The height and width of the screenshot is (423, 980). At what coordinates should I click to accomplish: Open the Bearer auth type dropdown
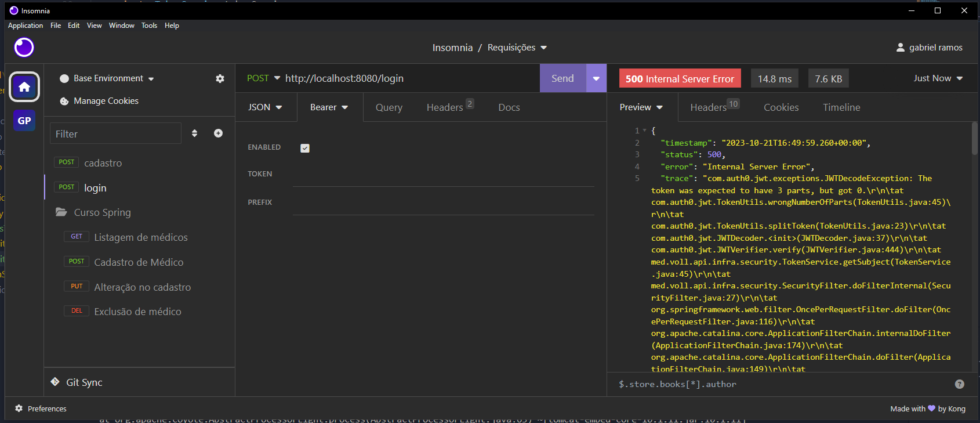[329, 107]
